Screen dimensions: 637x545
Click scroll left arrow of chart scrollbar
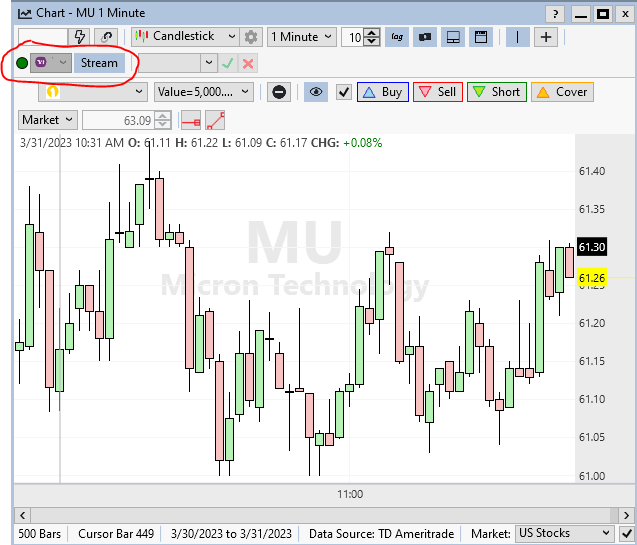tap(22, 515)
